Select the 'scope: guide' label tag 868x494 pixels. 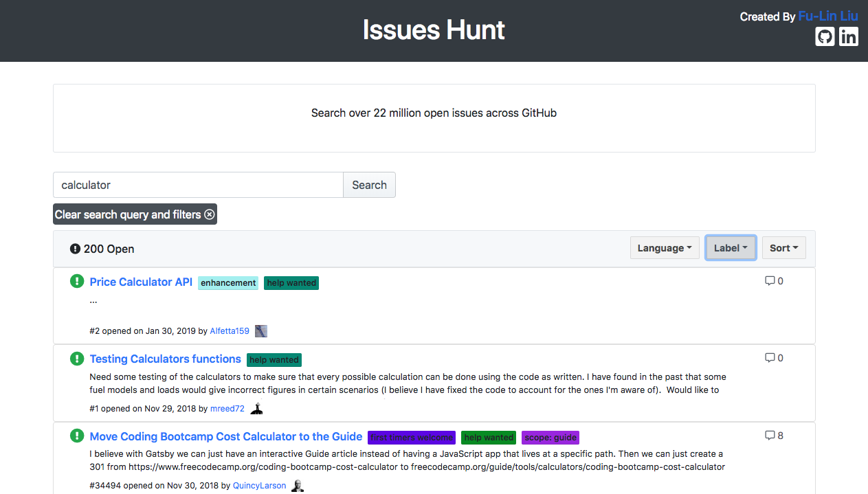(550, 437)
